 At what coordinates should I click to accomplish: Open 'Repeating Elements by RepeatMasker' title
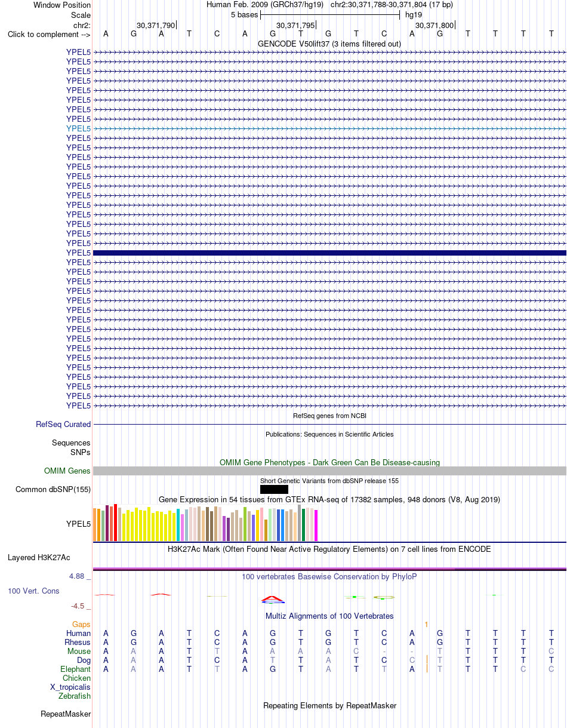[x=329, y=706]
